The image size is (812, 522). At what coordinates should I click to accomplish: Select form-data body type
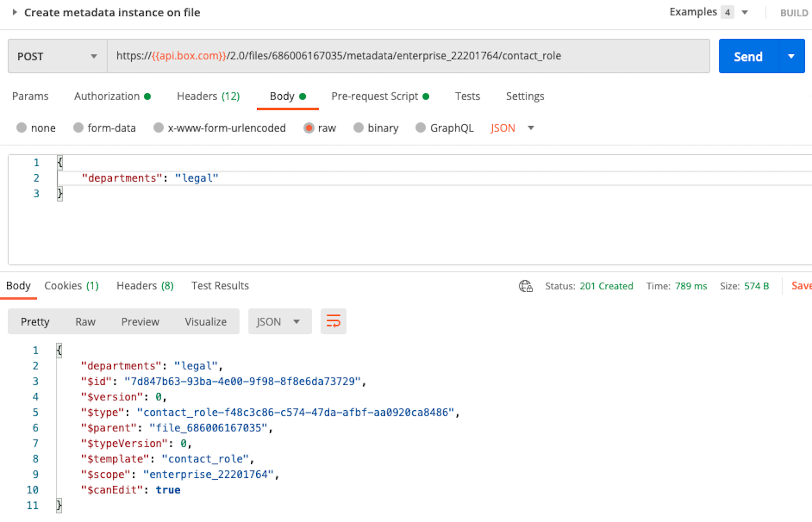pyautogui.click(x=78, y=128)
